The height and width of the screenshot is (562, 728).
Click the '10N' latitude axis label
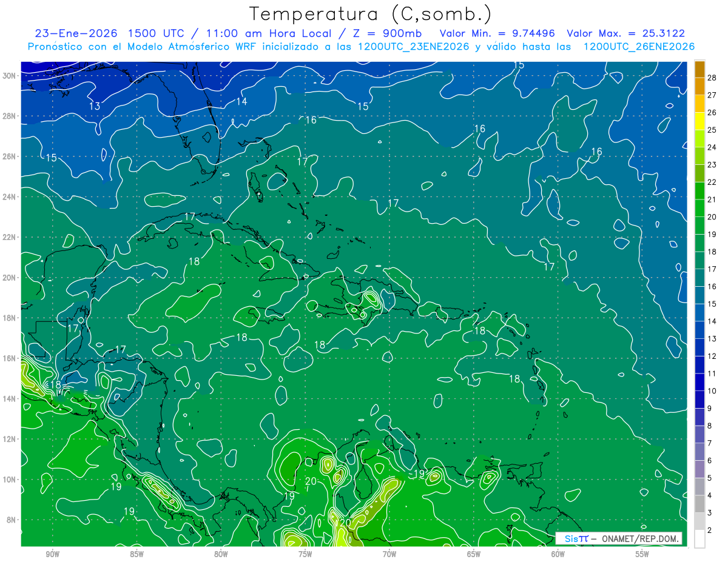tap(10, 480)
